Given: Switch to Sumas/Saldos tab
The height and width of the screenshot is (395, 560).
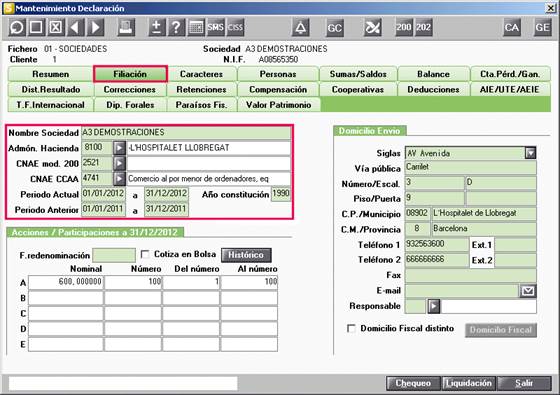Looking at the screenshot, I should [358, 74].
